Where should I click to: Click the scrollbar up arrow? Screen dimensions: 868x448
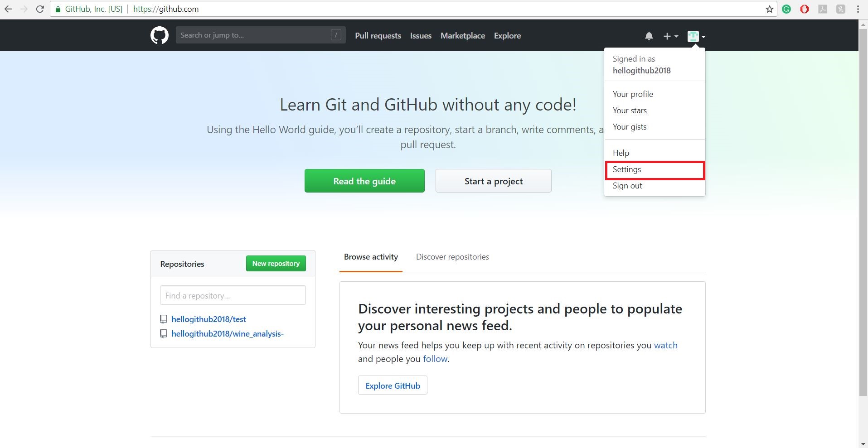pos(863,24)
